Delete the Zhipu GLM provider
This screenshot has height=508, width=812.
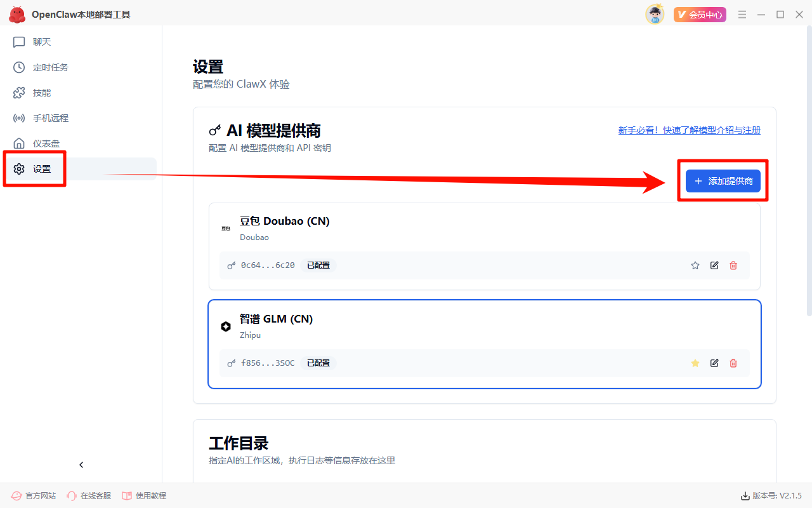point(733,363)
